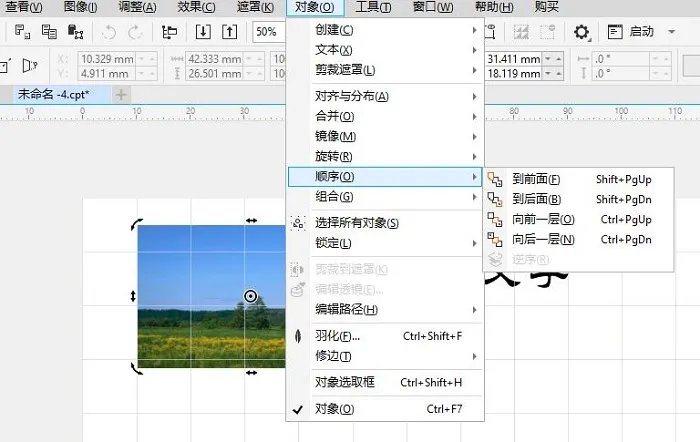Click the landscape photo object on canvas
Image resolution: width=700 pixels, height=442 pixels.
(x=211, y=296)
